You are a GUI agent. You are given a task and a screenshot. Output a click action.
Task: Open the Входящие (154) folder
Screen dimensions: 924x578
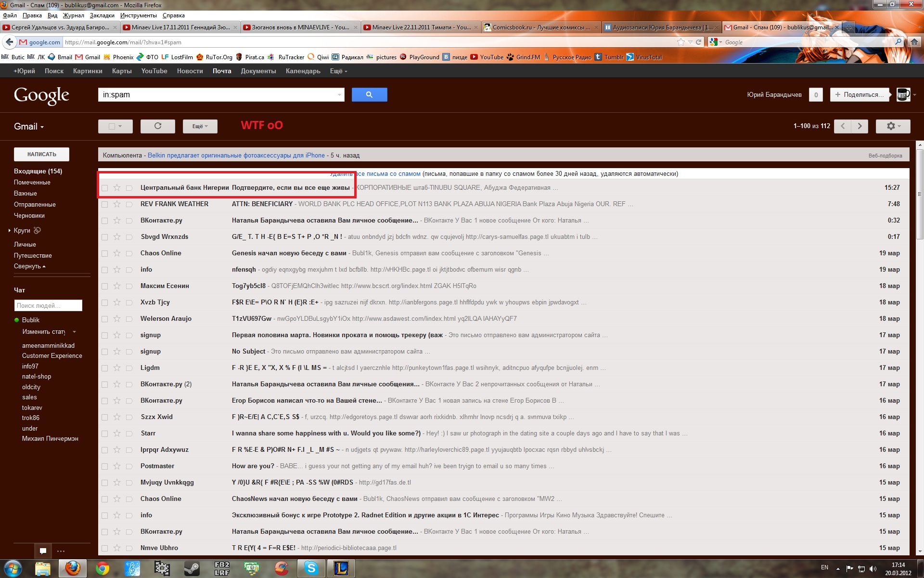38,171
